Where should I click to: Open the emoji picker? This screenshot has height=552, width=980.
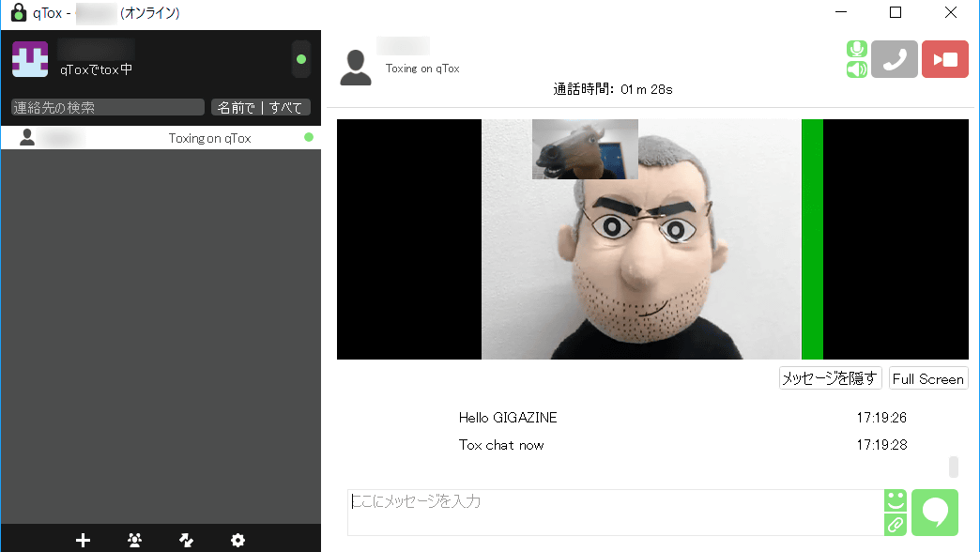896,500
